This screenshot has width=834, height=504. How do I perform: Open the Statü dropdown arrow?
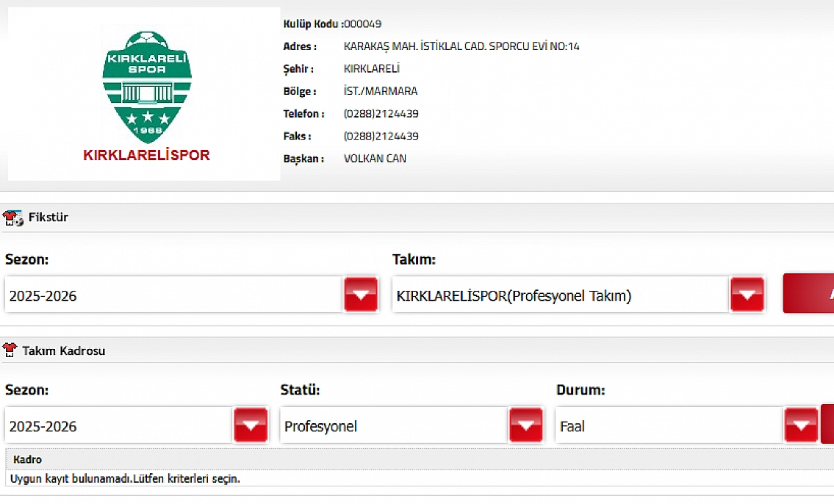(x=526, y=425)
